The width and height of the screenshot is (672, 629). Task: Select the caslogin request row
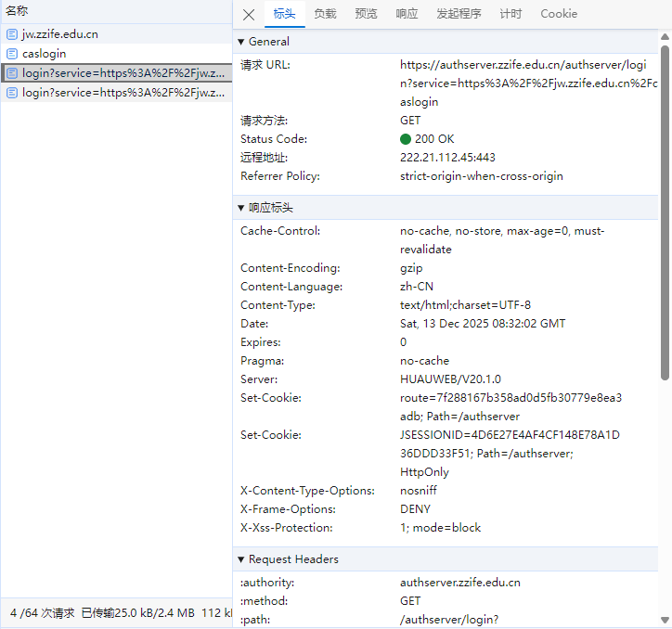pyautogui.click(x=45, y=54)
